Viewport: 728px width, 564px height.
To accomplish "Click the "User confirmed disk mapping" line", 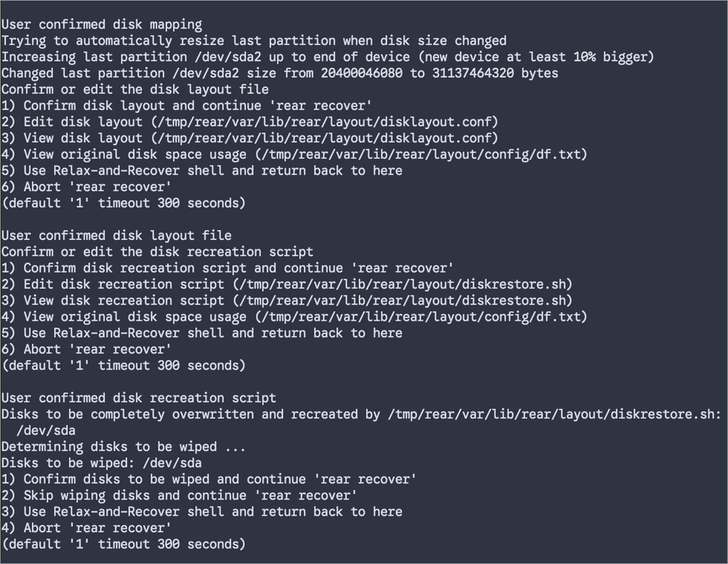I will [x=102, y=25].
